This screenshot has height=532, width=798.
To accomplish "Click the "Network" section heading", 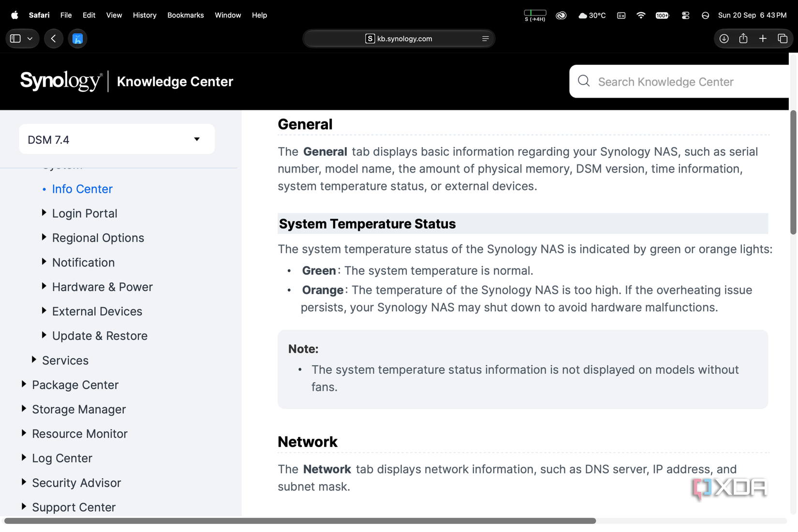I will (308, 442).
